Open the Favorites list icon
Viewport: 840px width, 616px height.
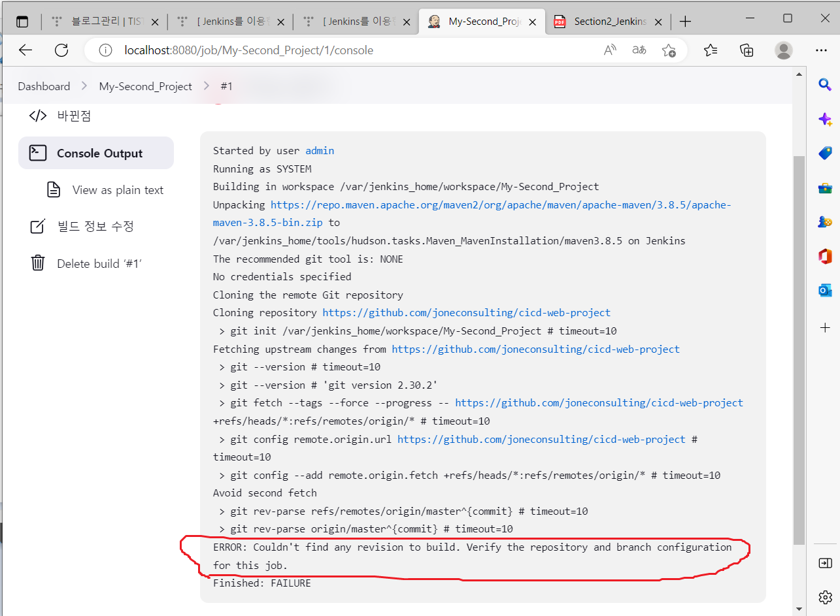(711, 50)
